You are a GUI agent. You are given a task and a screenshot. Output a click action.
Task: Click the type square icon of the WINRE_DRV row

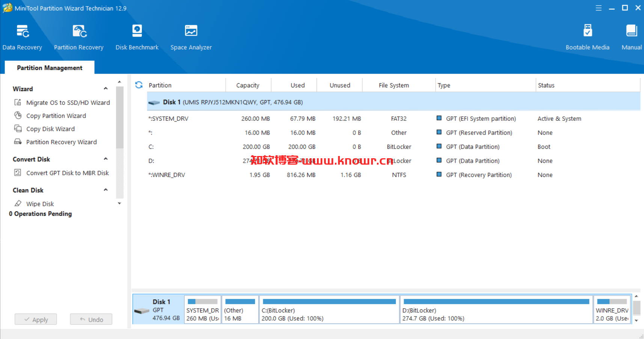[439, 174]
